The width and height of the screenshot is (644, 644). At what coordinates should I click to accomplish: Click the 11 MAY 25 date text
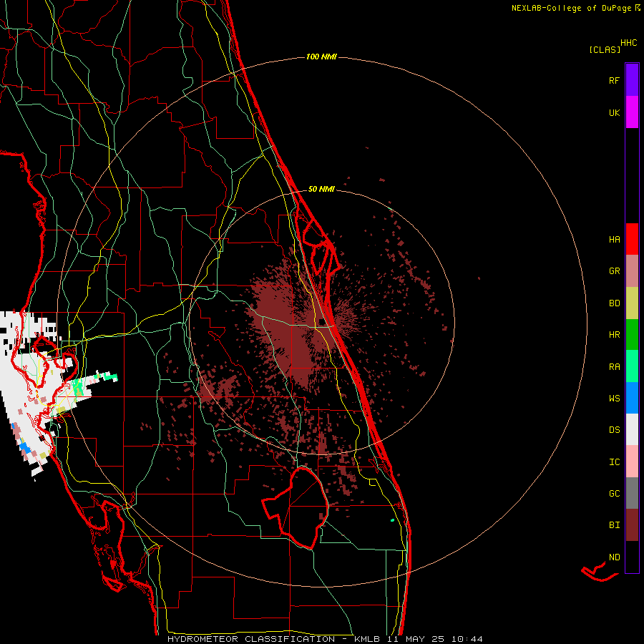(416, 639)
